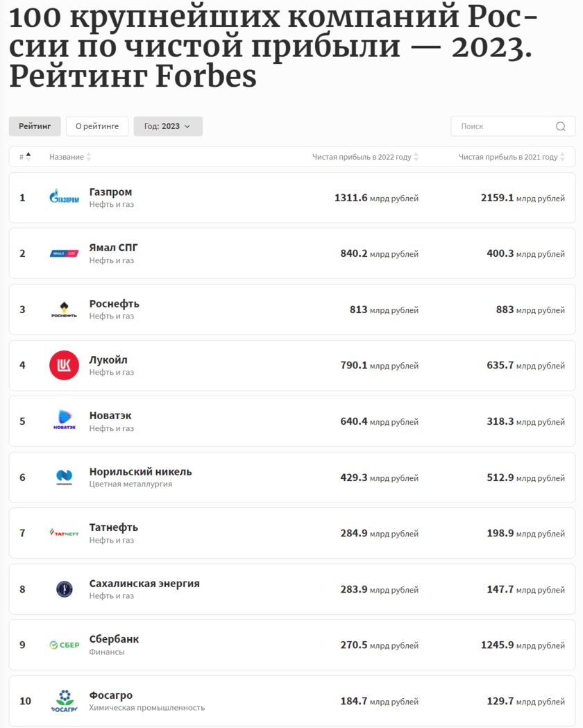Click the Phosagro logo icon
The height and width of the screenshot is (728, 583).
click(64, 701)
